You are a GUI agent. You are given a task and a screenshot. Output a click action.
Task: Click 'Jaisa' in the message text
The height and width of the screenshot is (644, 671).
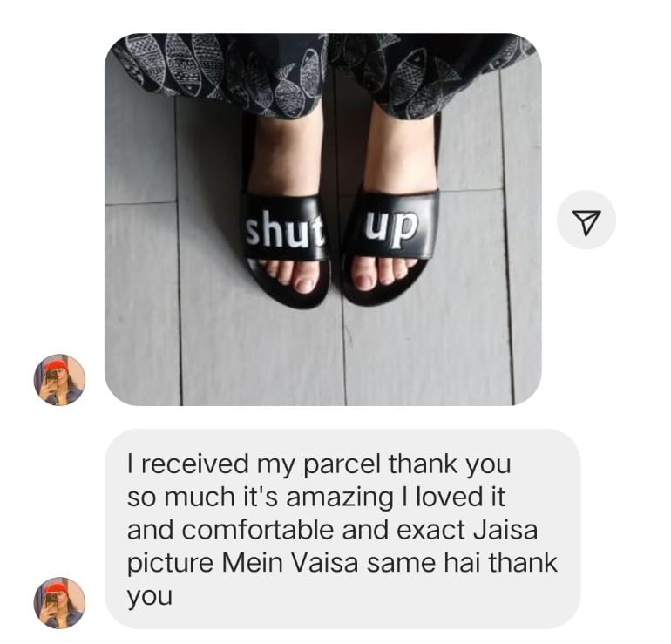point(505,530)
